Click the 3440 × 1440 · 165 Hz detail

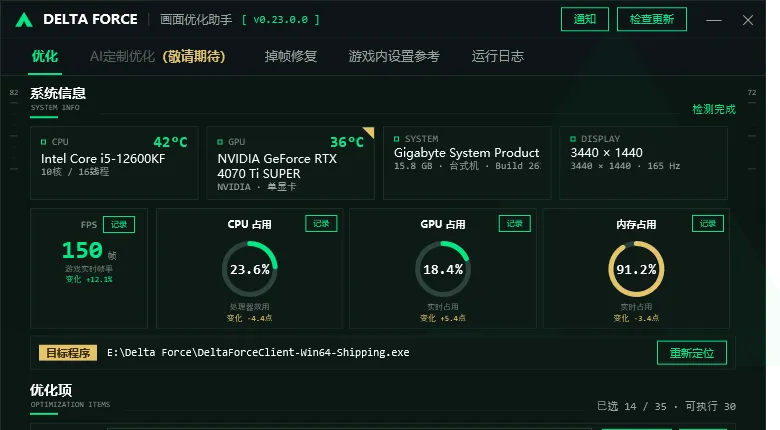coord(625,166)
